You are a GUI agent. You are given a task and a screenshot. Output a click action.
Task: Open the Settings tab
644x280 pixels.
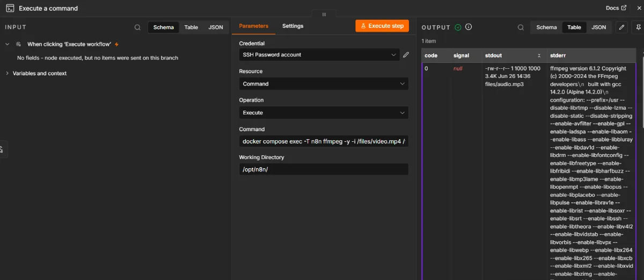tap(292, 26)
